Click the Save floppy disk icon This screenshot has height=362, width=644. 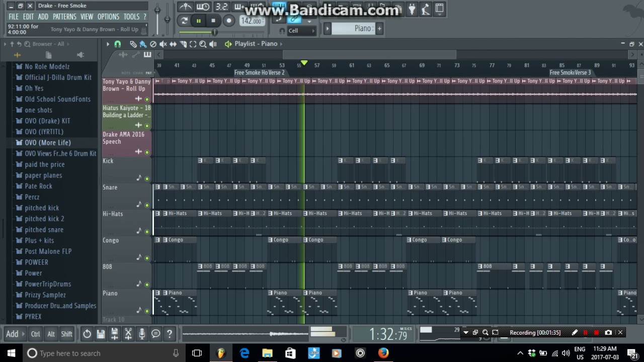click(101, 333)
